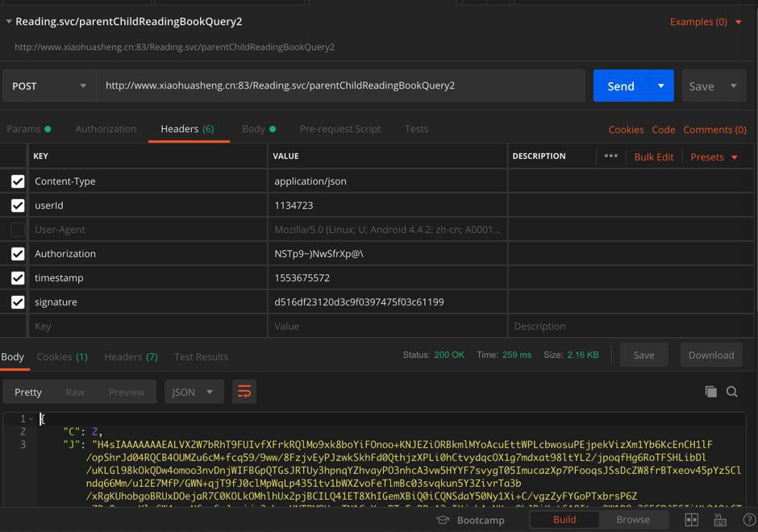Viewport: 758px width, 532px height.
Task: Select the request Headers (6) tab
Action: [x=188, y=129]
